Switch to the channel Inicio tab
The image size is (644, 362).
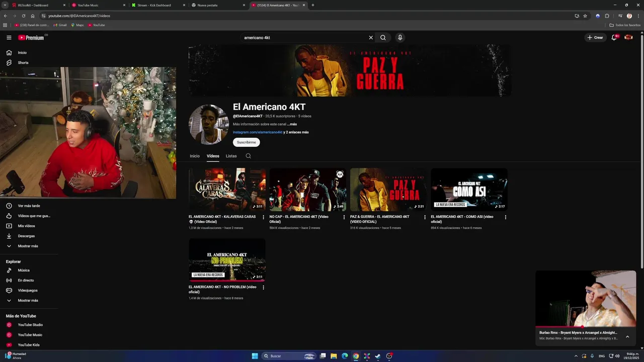click(195, 156)
